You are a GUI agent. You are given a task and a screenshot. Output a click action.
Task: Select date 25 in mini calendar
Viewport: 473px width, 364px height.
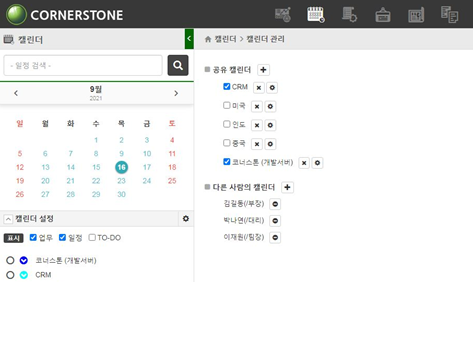pos(172,181)
